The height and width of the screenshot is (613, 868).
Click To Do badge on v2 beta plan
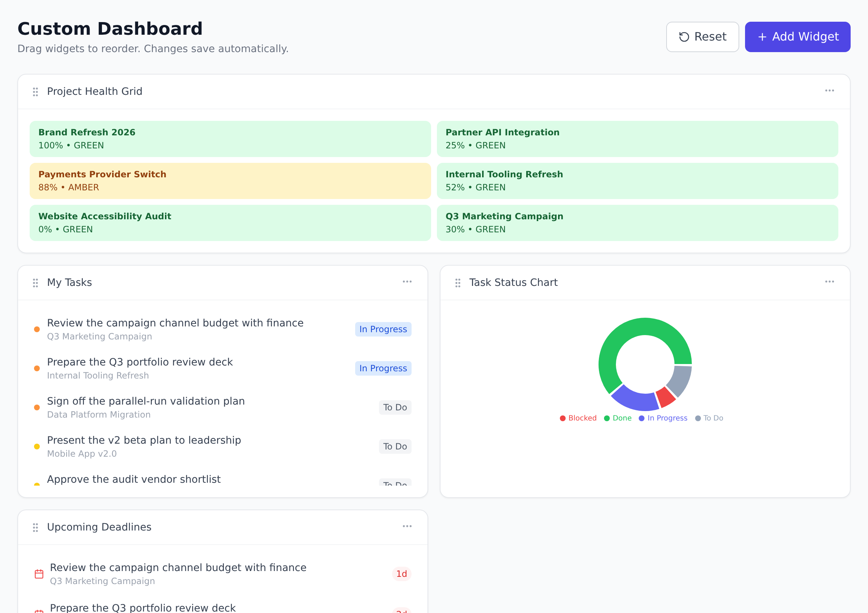395,447
